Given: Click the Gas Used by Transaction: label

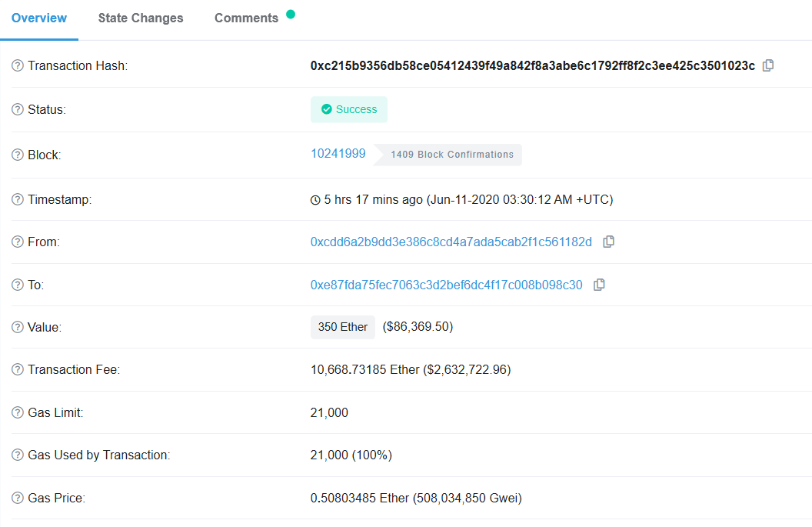Looking at the screenshot, I should click(x=99, y=455).
